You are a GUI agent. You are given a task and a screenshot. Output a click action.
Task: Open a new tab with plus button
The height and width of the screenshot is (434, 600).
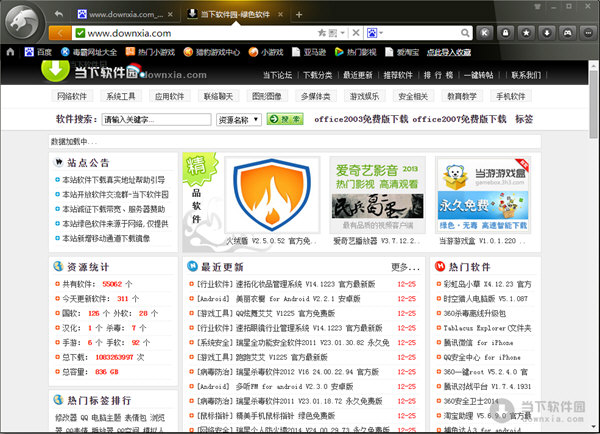coord(299,15)
